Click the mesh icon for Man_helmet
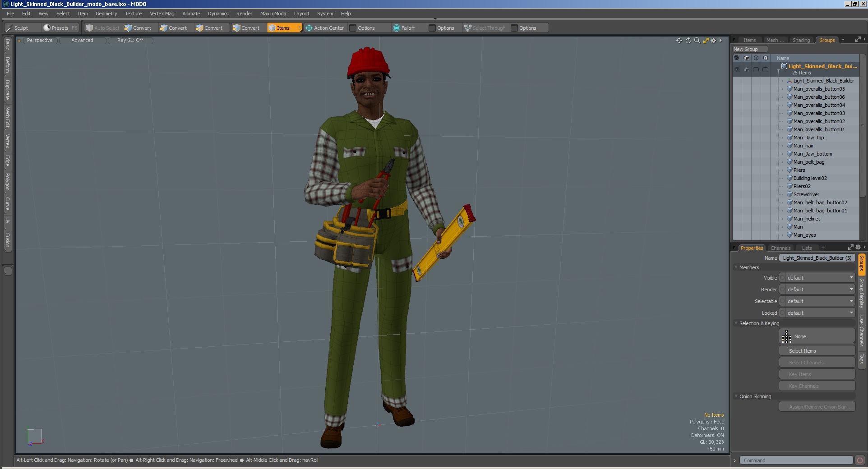868x469 pixels. [790, 219]
